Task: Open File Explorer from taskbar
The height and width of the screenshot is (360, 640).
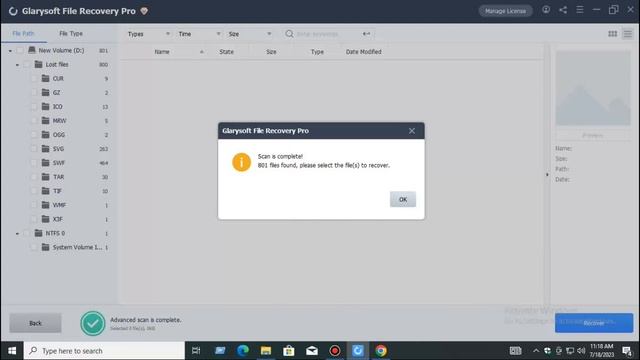Action: (266, 351)
